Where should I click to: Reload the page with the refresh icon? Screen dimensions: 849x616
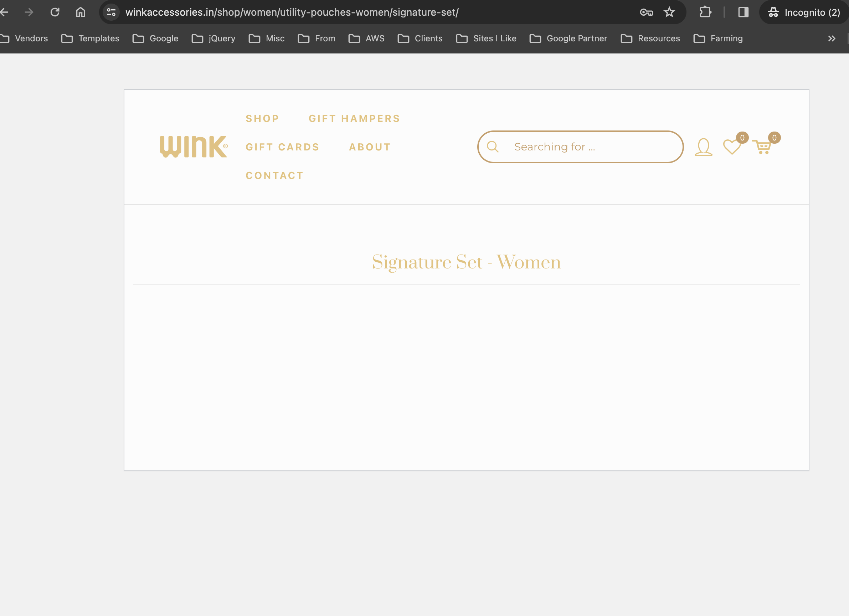tap(55, 12)
